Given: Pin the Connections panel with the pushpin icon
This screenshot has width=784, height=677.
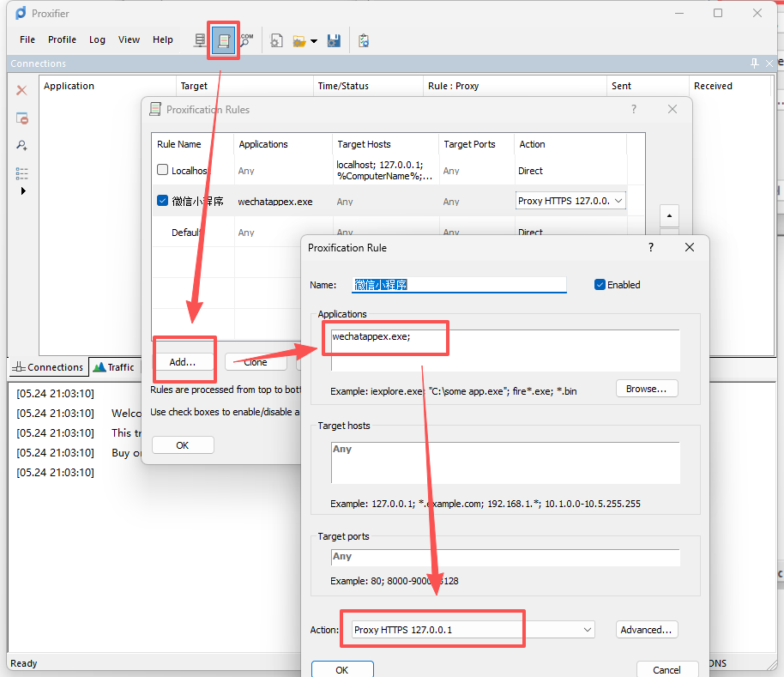Looking at the screenshot, I should click(755, 63).
